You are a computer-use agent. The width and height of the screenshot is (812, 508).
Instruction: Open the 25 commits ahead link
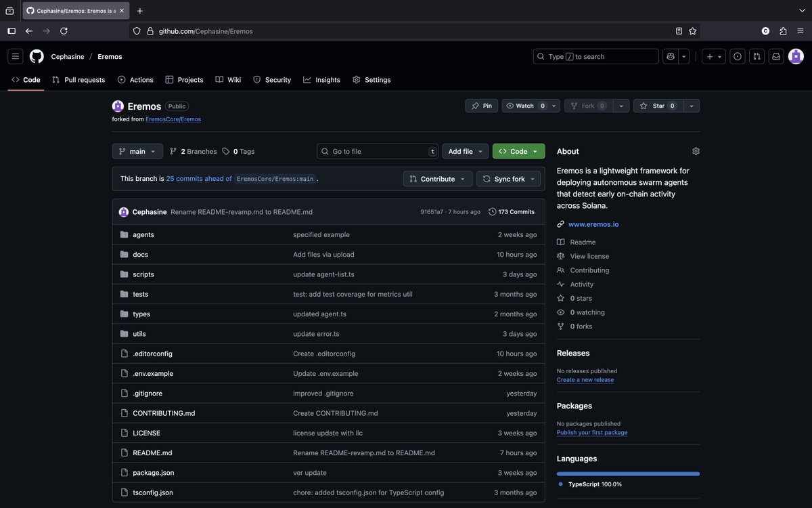(x=199, y=179)
